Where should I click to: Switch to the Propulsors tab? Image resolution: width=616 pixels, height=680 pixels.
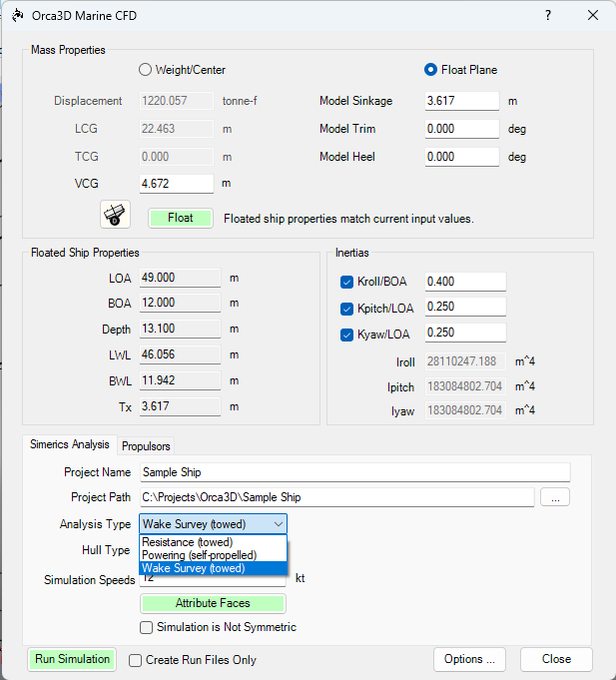pos(146,446)
